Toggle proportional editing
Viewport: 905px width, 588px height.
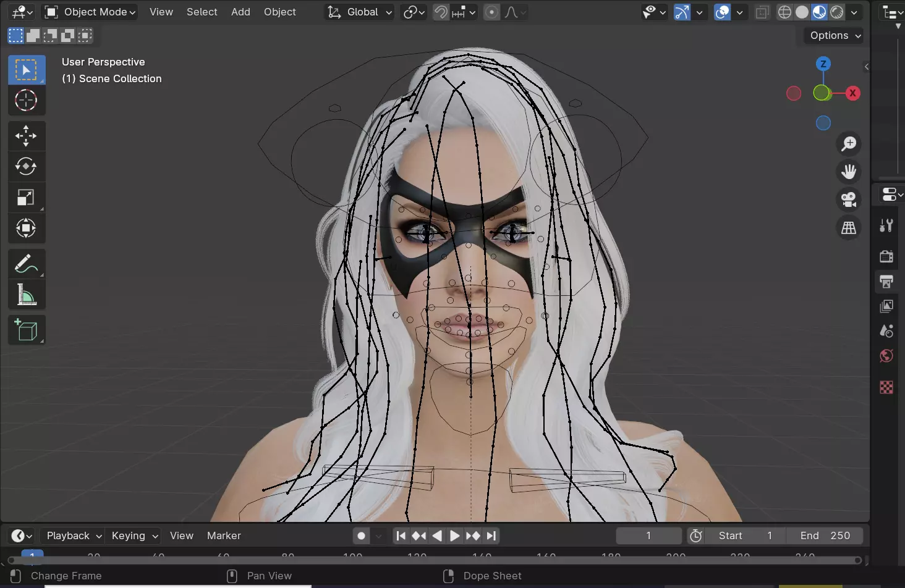coord(491,12)
